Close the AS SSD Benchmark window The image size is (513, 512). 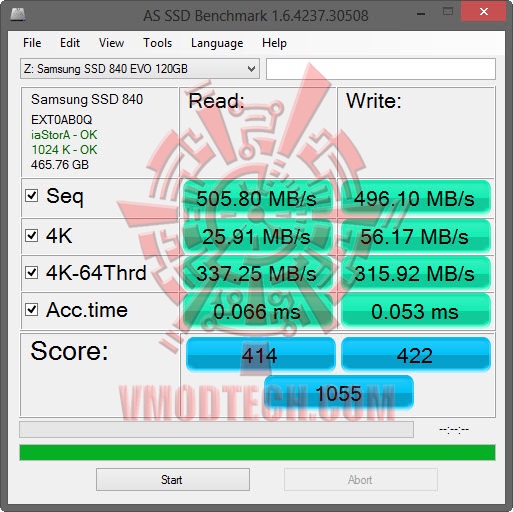(x=484, y=12)
